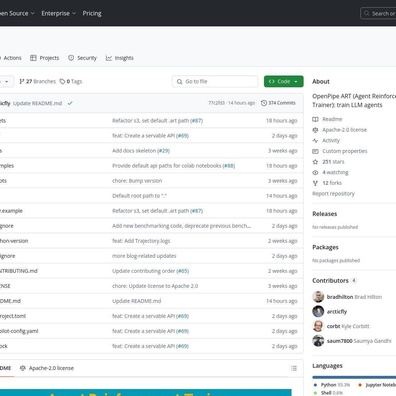Open commit 'more blog-related updates'
Image resolution: width=396 pixels, height=396 pixels.
pos(144,256)
